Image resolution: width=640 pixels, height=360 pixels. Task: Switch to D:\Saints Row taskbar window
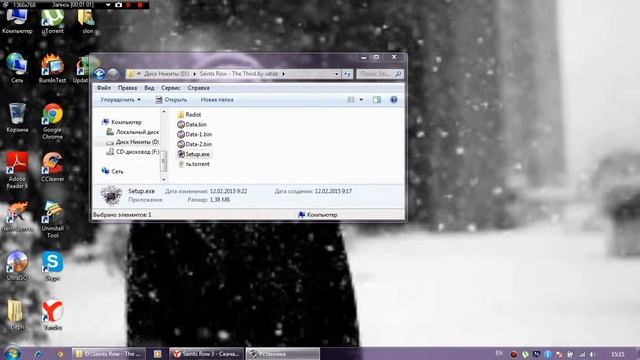tap(109, 354)
